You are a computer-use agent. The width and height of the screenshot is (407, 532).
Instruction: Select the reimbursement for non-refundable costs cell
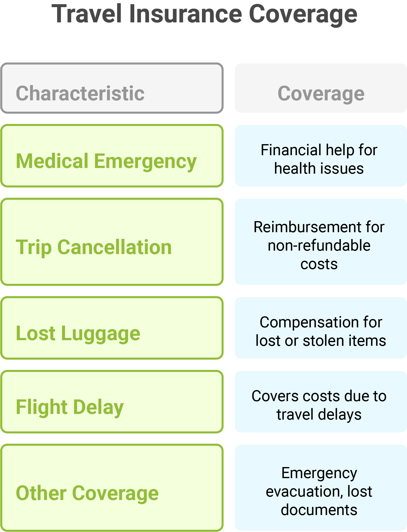click(x=321, y=242)
